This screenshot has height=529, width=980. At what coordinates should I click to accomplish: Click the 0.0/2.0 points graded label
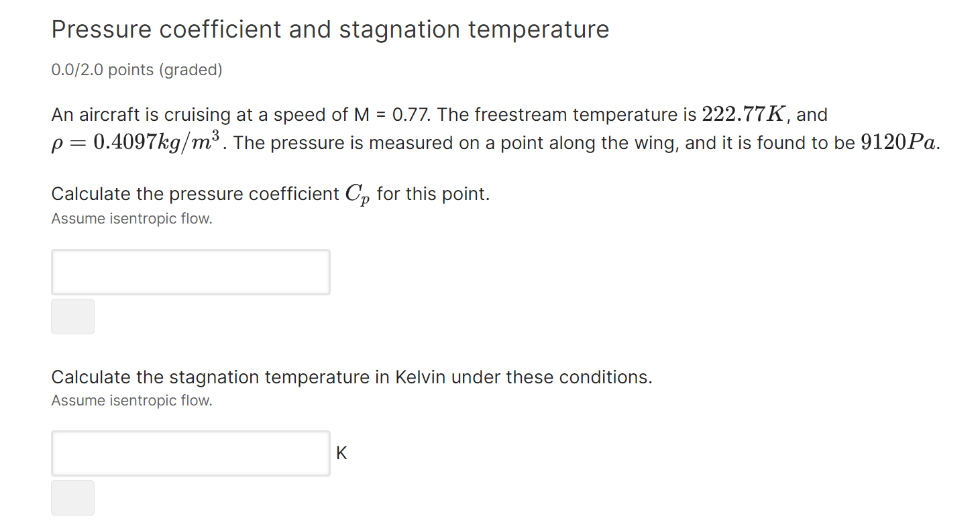[x=136, y=69]
